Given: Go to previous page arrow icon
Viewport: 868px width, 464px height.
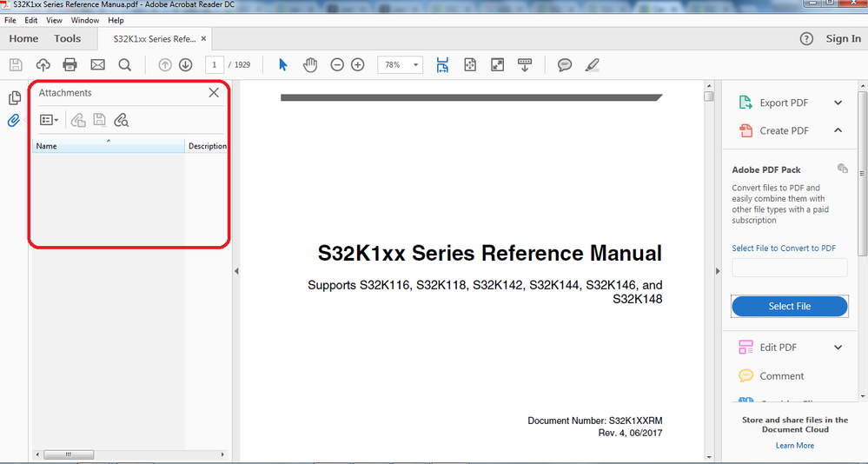Looking at the screenshot, I should click(x=165, y=65).
